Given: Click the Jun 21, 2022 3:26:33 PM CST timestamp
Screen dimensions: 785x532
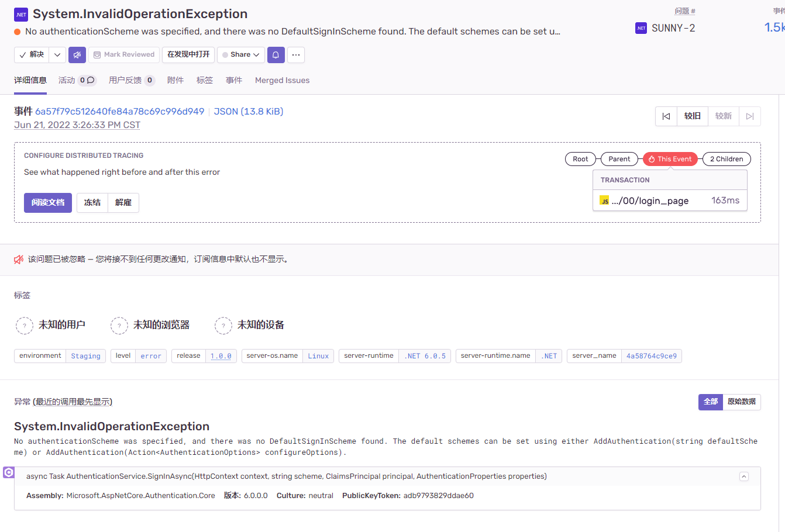Looking at the screenshot, I should click(x=77, y=125).
